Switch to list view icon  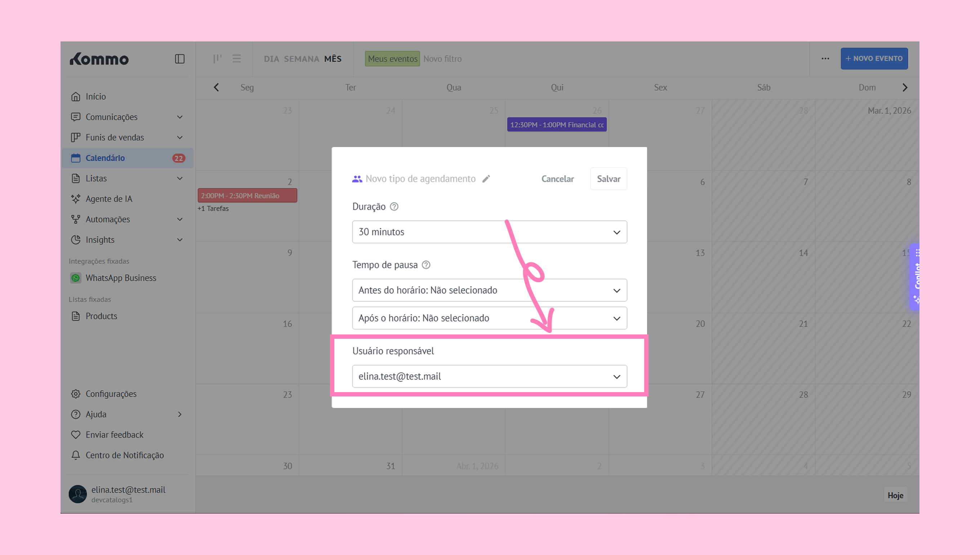237,59
